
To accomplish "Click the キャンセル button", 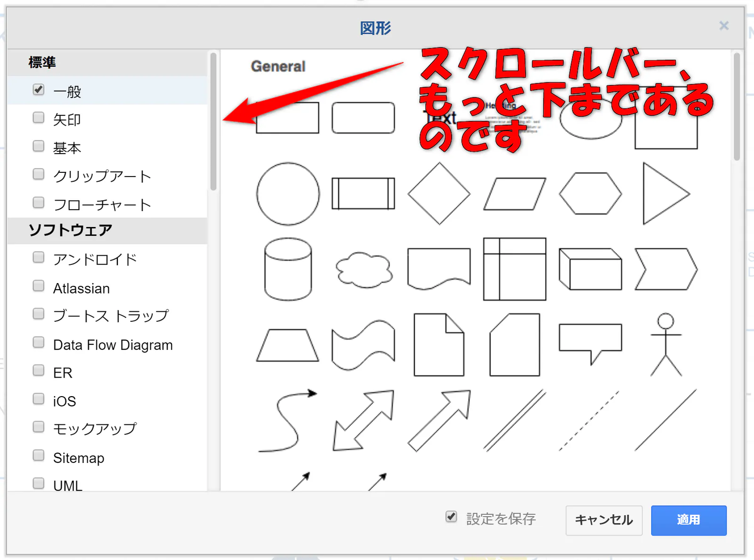I will coord(604,520).
